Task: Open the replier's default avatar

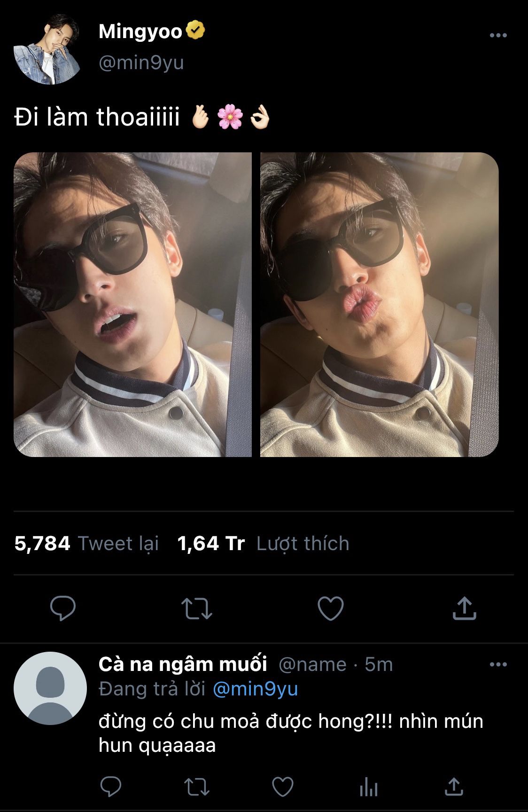Action: coord(50,688)
